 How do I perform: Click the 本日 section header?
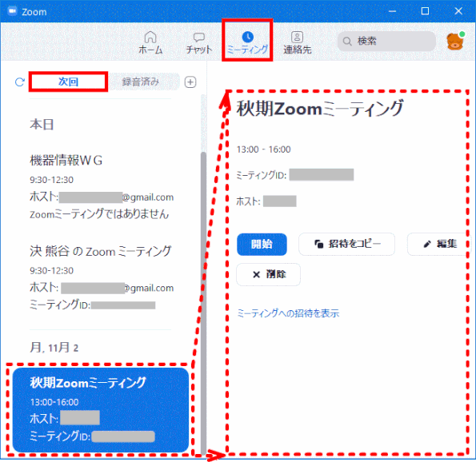(x=42, y=125)
